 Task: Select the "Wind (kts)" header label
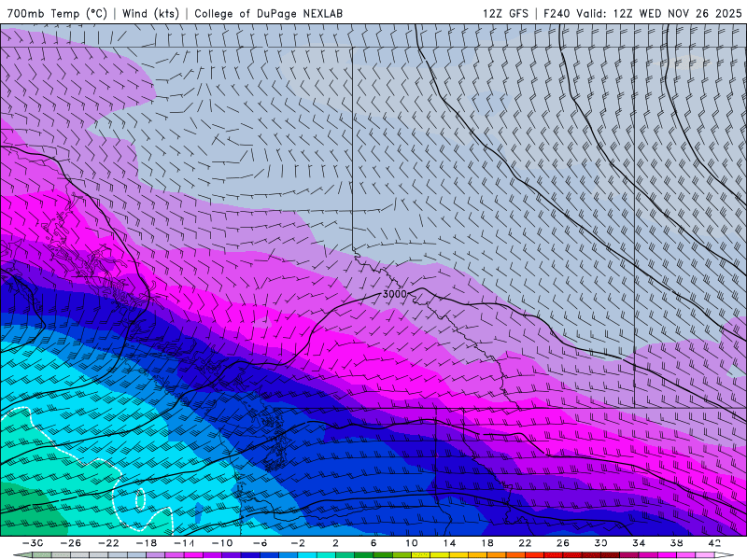[x=150, y=13]
